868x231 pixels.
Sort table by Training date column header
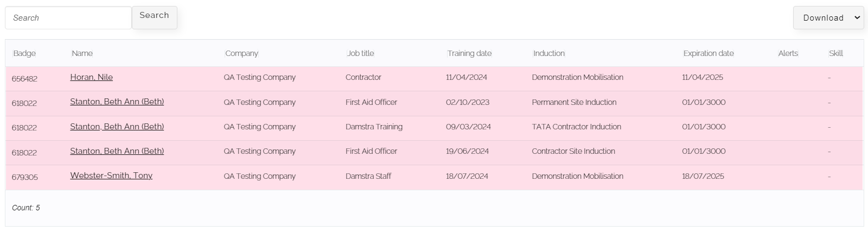470,53
